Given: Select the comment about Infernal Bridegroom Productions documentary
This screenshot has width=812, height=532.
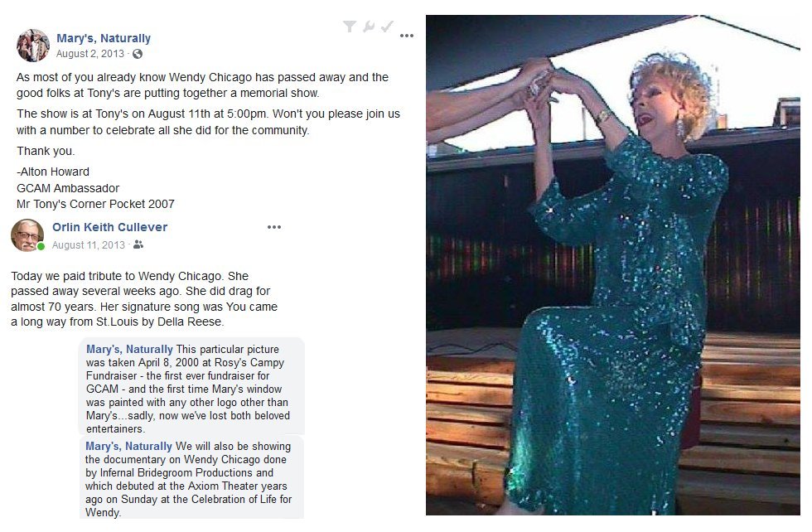Looking at the screenshot, I should point(191,477).
